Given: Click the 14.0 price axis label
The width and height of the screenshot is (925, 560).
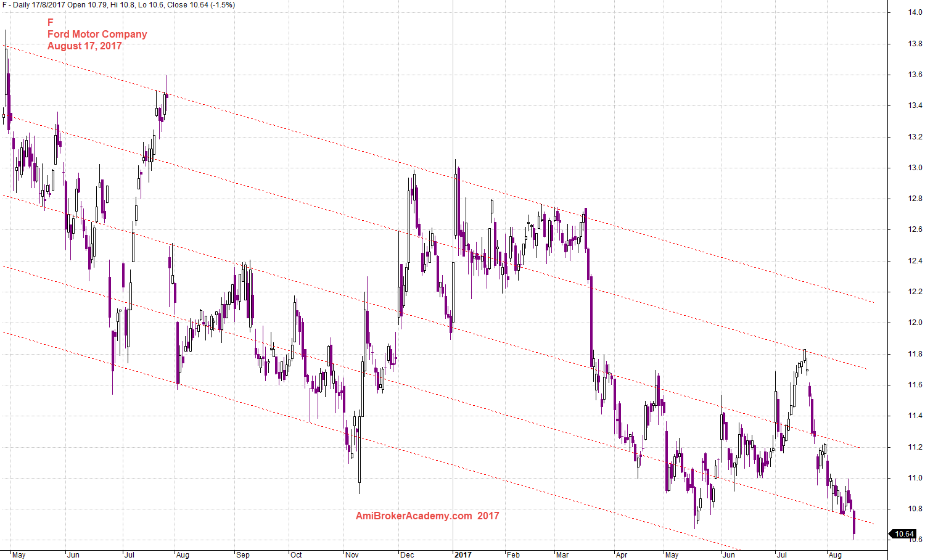Looking at the screenshot, I should pyautogui.click(x=915, y=12).
